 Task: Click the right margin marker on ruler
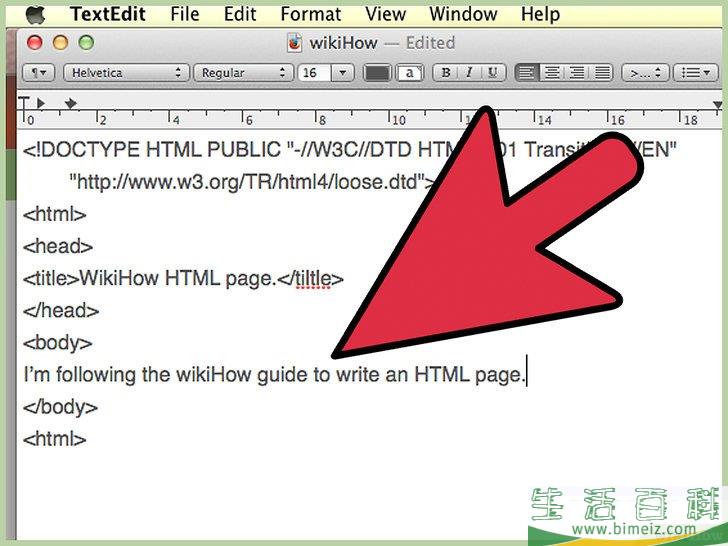(x=717, y=105)
